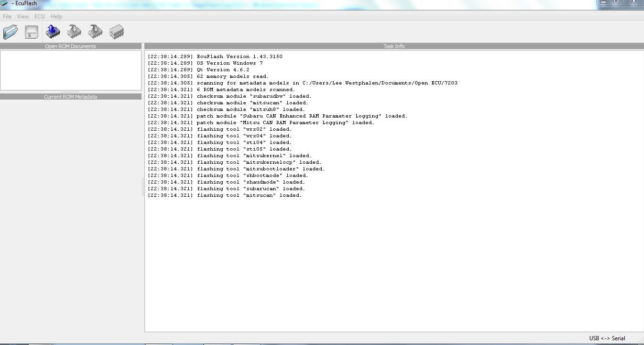644x345 pixels.
Task: Click the second gray down-arrow chip icon
Action: click(x=95, y=32)
